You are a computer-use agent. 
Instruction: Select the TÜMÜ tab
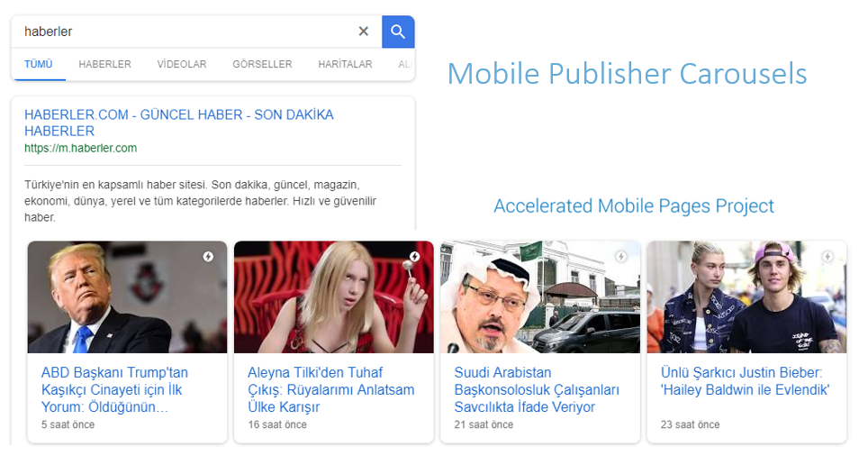click(38, 64)
